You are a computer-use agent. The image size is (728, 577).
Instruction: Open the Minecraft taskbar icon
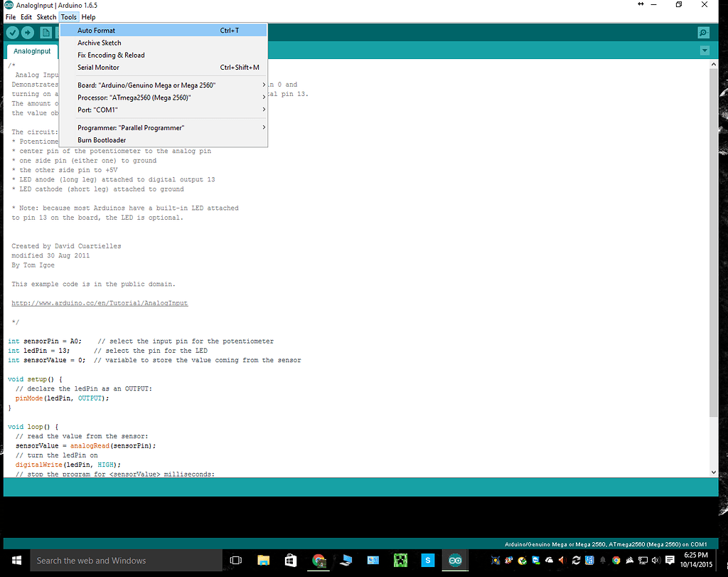pos(400,560)
